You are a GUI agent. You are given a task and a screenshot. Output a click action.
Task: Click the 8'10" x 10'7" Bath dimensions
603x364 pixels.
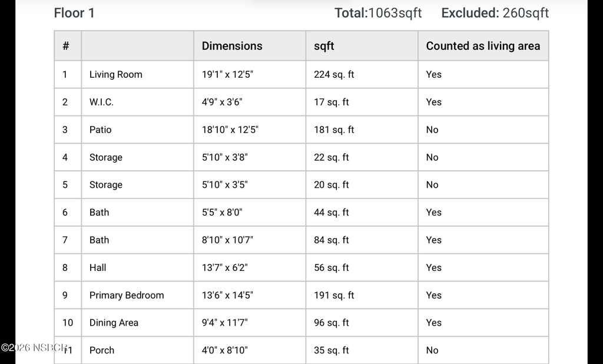[227, 240]
